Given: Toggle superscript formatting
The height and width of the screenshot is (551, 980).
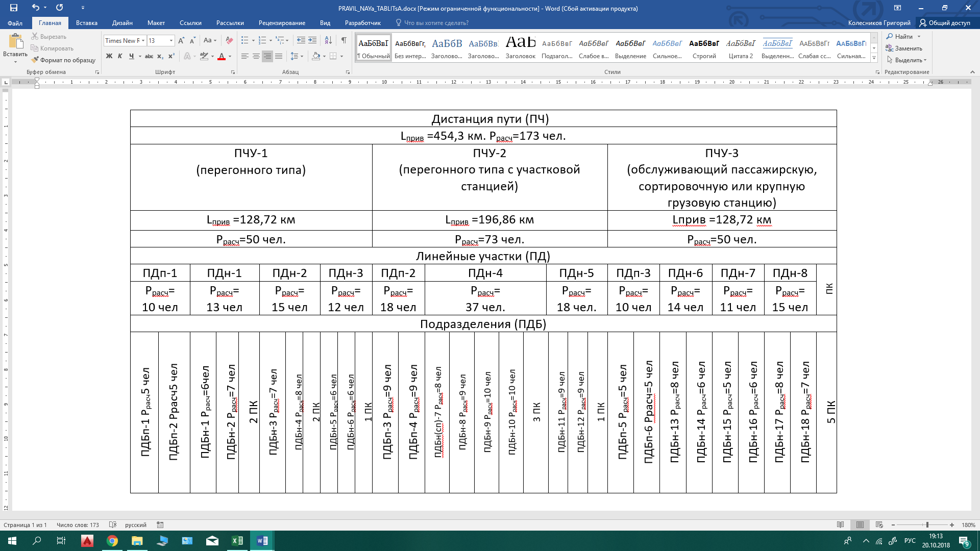Looking at the screenshot, I should point(171,56).
